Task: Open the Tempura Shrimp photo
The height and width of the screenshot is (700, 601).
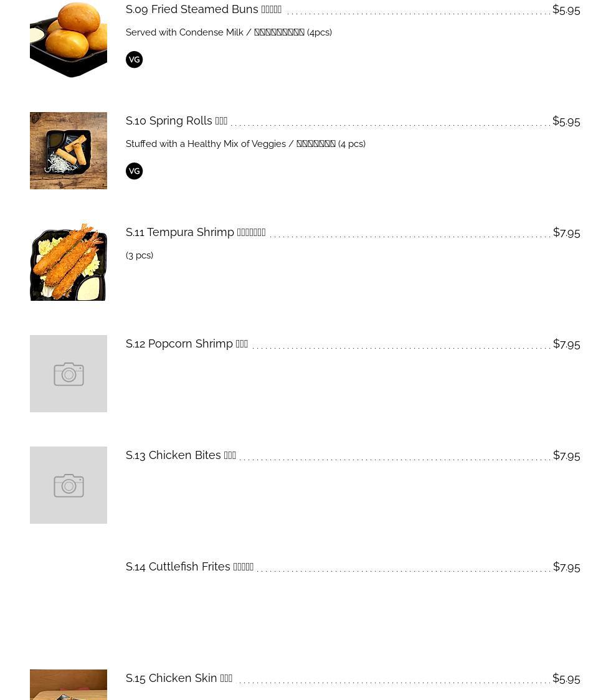Action: pyautogui.click(x=69, y=262)
